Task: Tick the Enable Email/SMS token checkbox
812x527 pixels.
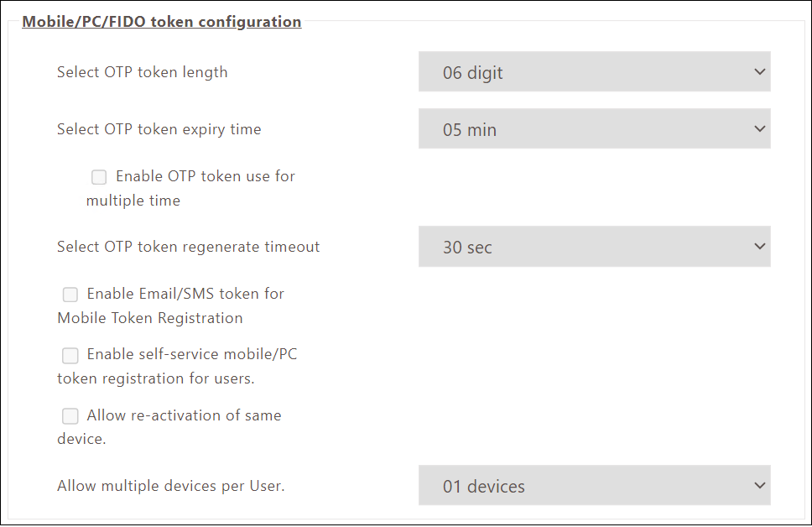Action: coord(70,295)
